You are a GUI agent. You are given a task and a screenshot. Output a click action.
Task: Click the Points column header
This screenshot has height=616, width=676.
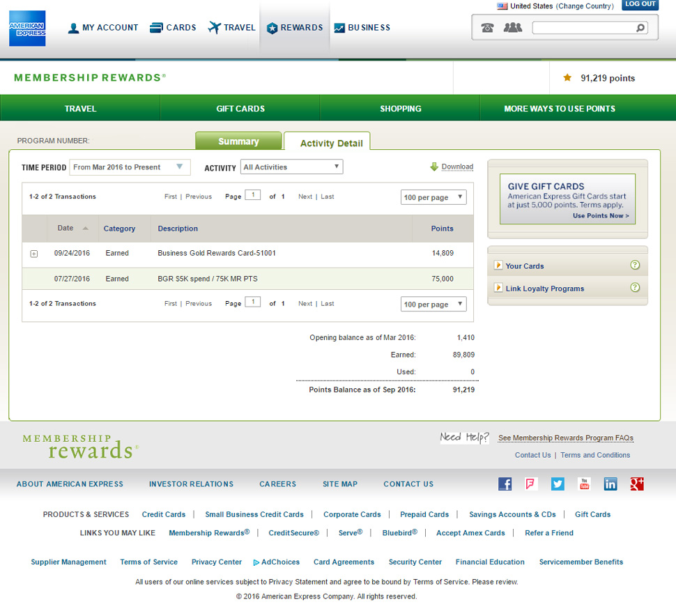click(x=443, y=229)
